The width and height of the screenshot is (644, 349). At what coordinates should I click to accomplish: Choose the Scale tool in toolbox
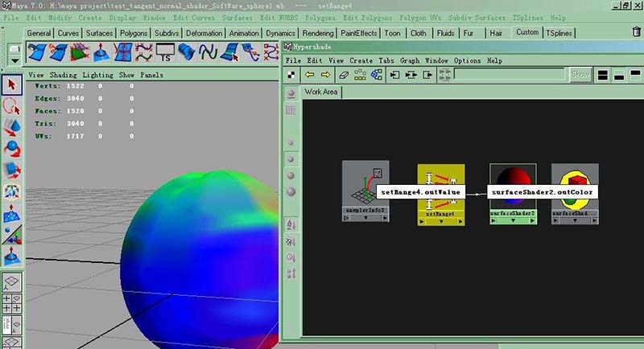11,170
